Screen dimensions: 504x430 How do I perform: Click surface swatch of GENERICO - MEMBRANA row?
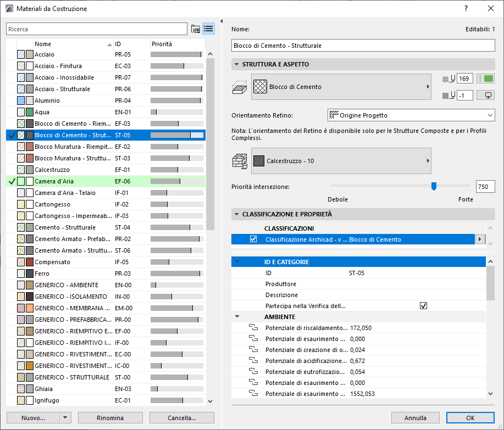click(30, 308)
